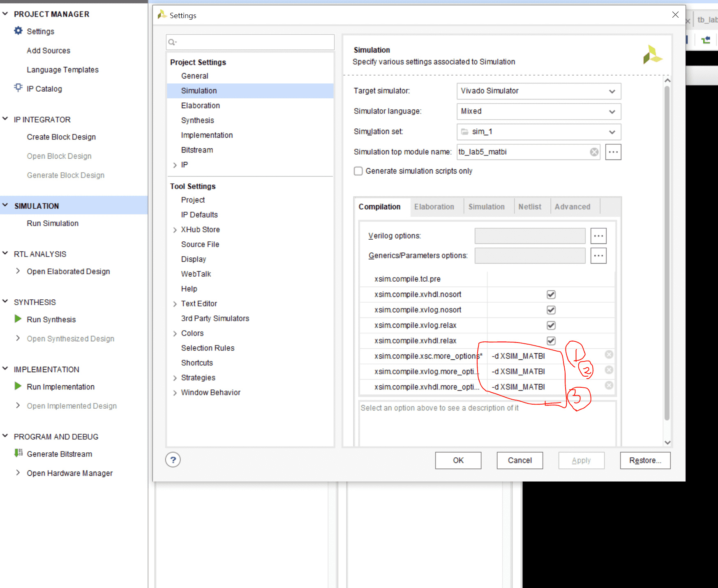The image size is (718, 588).
Task: Clear the xsim.compile.xvhdl.more_options value
Action: pyautogui.click(x=609, y=385)
